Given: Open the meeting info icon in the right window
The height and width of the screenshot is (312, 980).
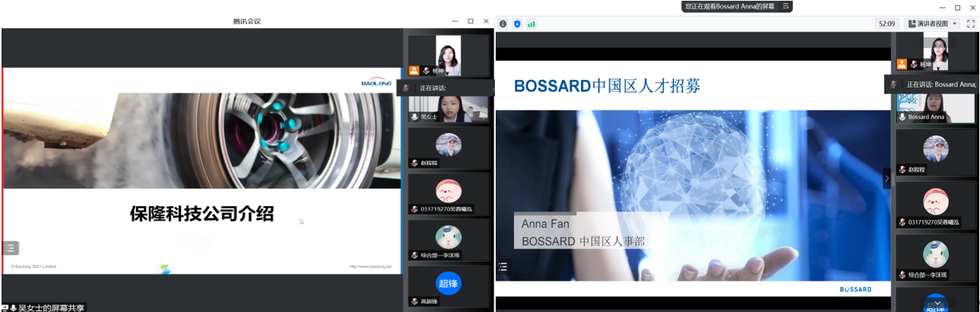Looking at the screenshot, I should 503,24.
